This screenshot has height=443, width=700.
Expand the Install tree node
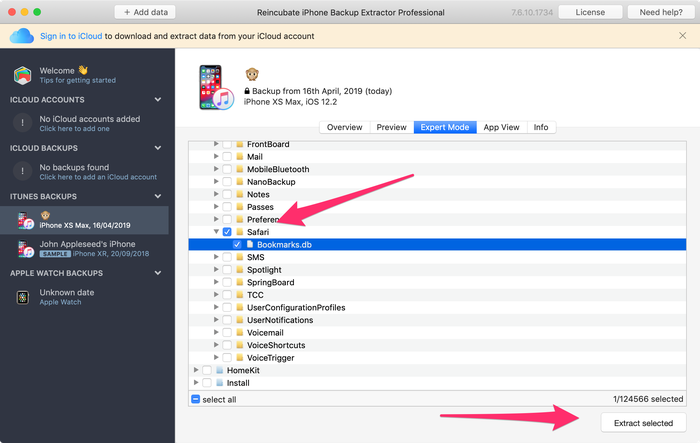tap(196, 383)
